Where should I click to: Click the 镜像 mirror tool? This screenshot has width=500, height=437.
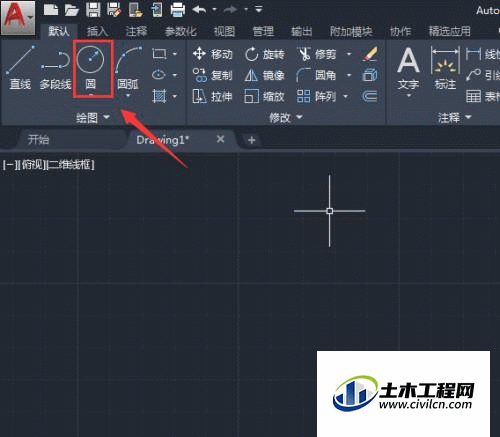[x=265, y=75]
